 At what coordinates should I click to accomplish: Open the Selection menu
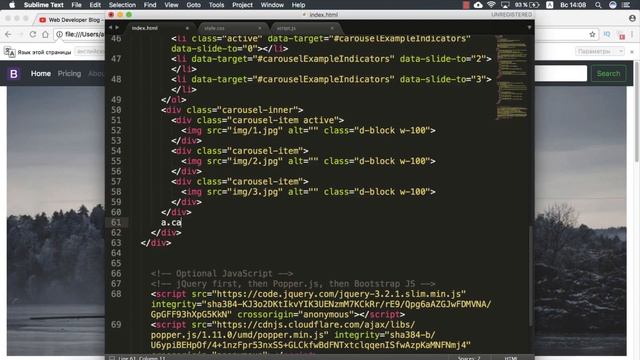click(x=122, y=5)
